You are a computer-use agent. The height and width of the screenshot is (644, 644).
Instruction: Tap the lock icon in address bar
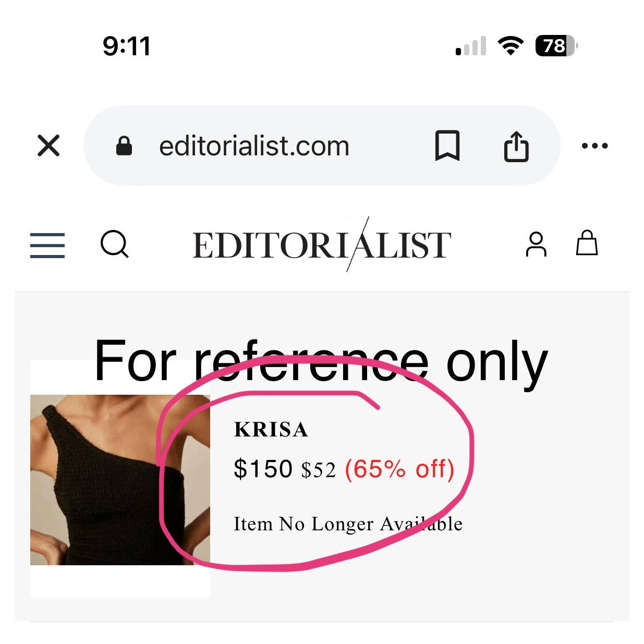tap(124, 146)
